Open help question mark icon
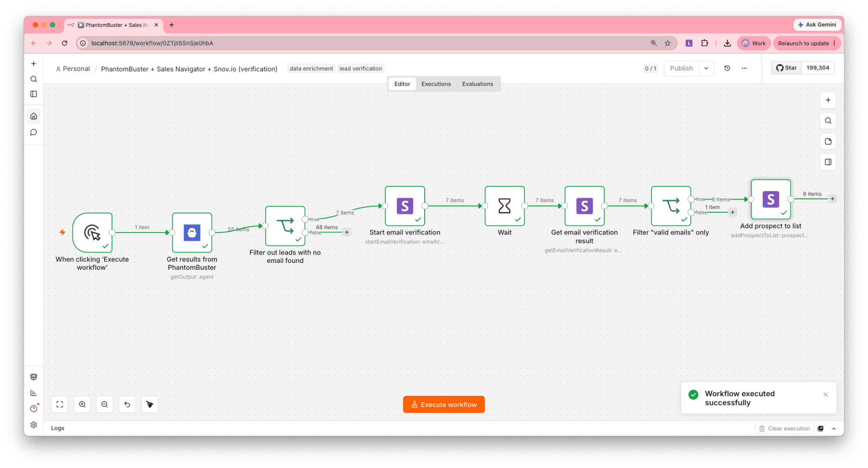This screenshot has width=868, height=468. [33, 409]
